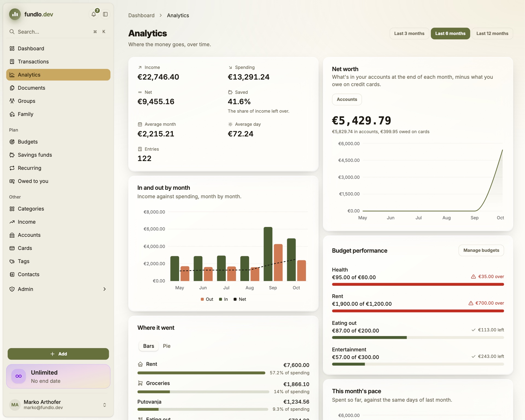525x420 pixels.
Task: Click Manage budgets button
Action: tap(481, 250)
